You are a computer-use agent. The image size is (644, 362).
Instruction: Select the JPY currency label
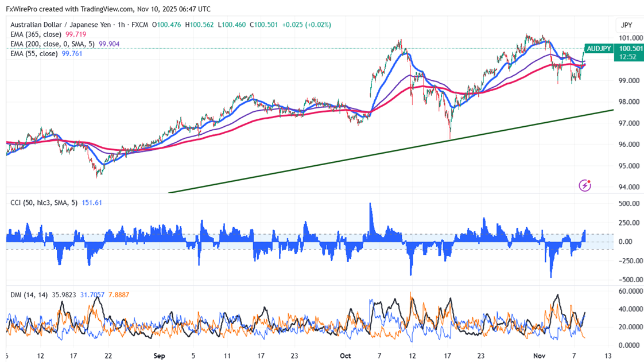(x=626, y=25)
